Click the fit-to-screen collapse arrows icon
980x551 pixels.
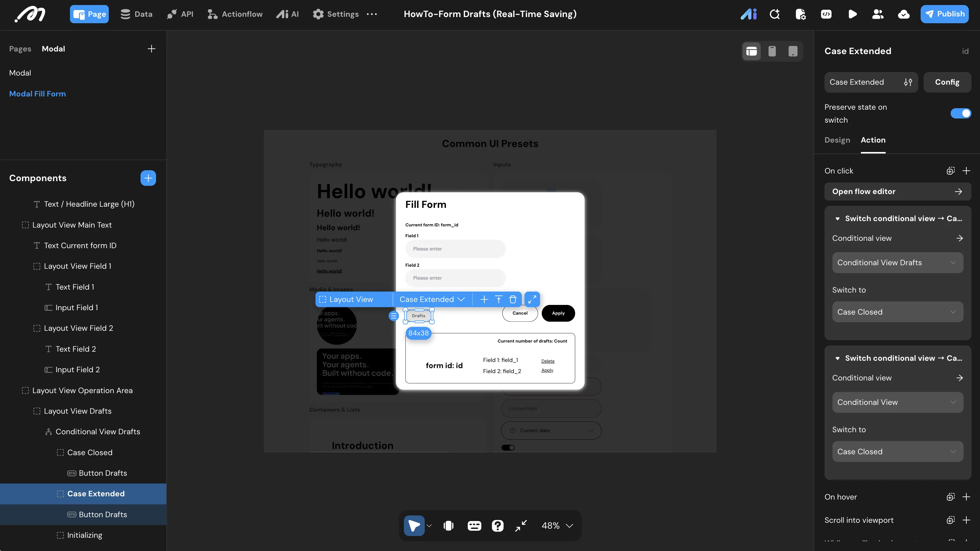[x=521, y=525]
